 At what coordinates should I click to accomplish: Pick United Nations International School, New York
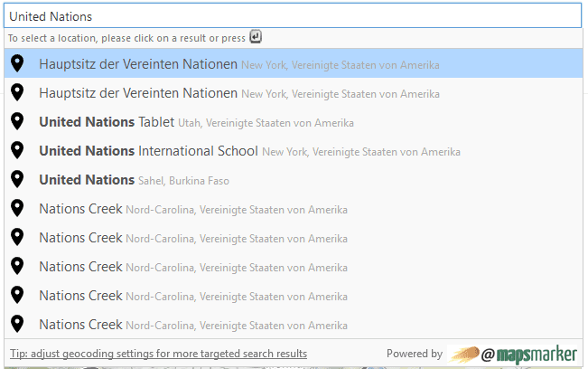click(x=294, y=150)
